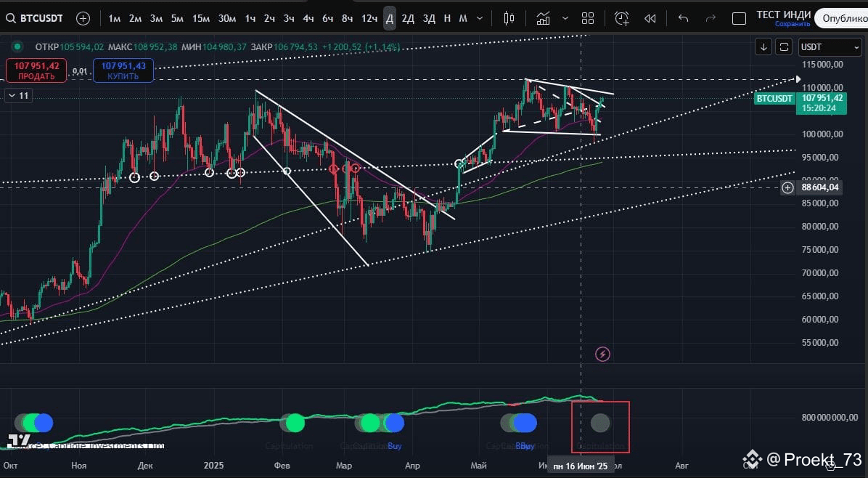Select the 15м timeframe
This screenshot has height=478, width=868.
(201, 19)
